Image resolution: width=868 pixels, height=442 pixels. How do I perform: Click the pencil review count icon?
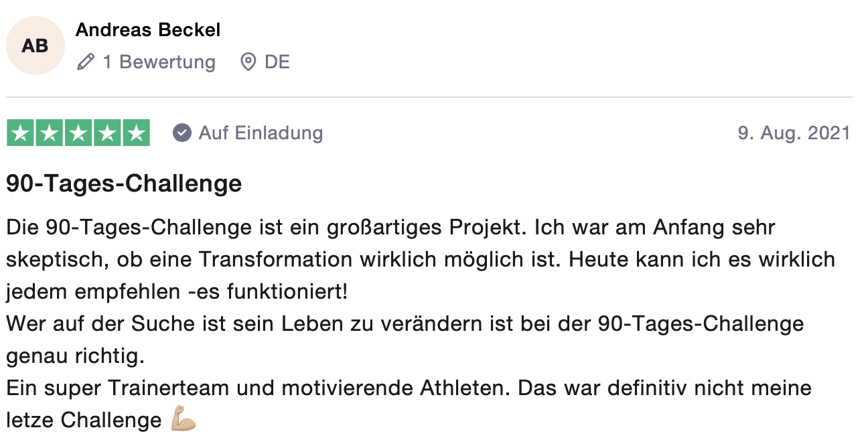click(86, 62)
